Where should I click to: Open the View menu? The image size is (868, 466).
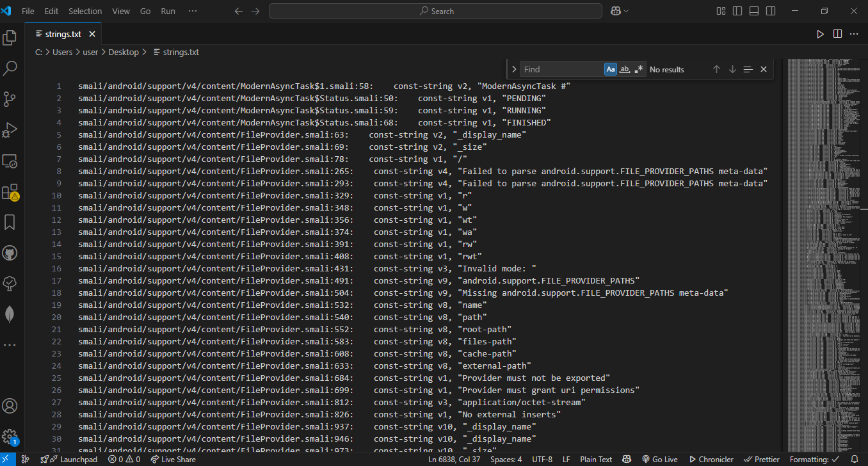click(121, 11)
